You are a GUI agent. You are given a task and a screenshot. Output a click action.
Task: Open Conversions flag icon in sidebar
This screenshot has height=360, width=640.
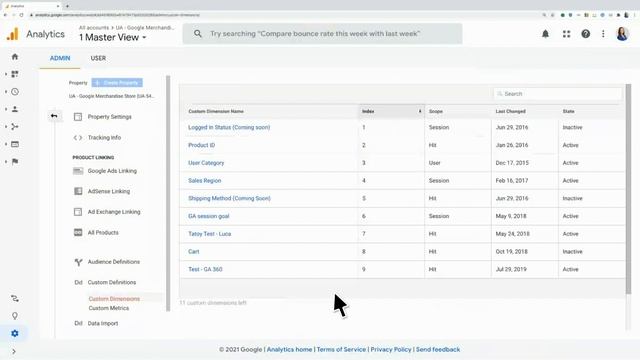click(x=15, y=162)
